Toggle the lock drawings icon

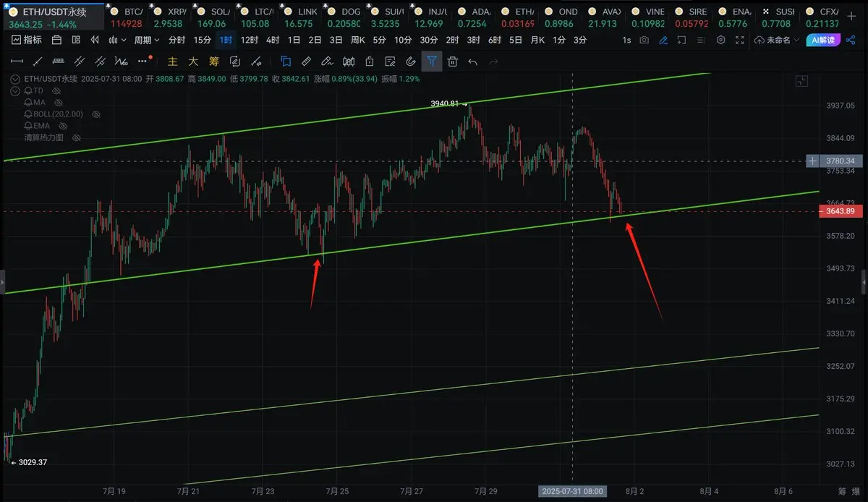369,61
